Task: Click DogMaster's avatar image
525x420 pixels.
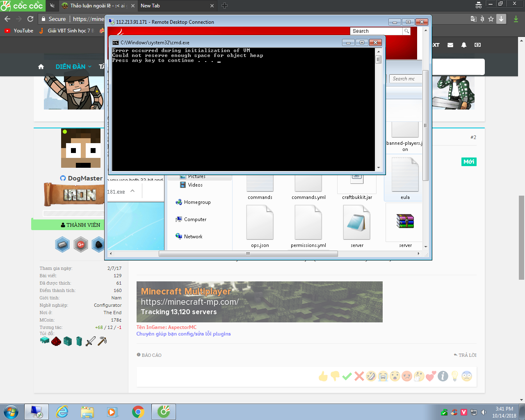Action: coord(81,148)
